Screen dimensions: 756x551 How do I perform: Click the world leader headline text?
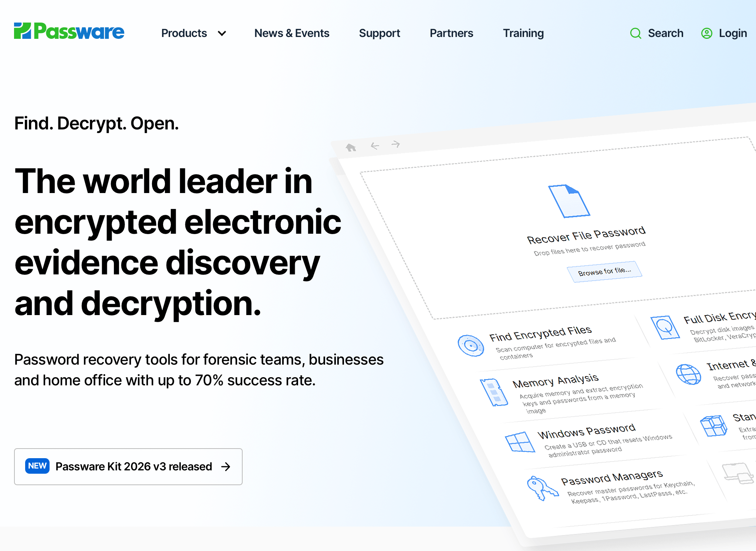pyautogui.click(x=178, y=242)
